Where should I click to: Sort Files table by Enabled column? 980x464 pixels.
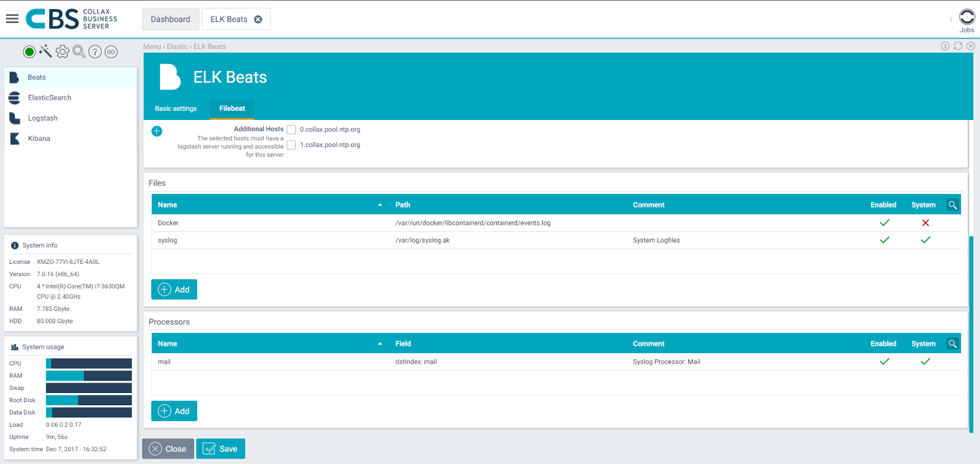point(883,205)
